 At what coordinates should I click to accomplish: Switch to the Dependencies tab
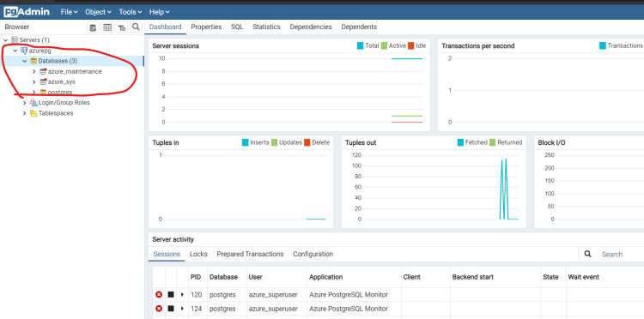pos(311,27)
